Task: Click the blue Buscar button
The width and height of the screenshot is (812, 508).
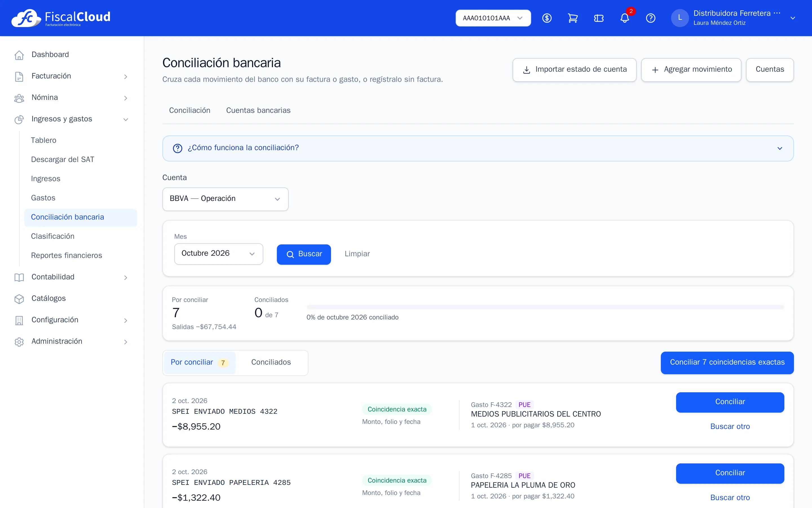Action: coord(304,254)
